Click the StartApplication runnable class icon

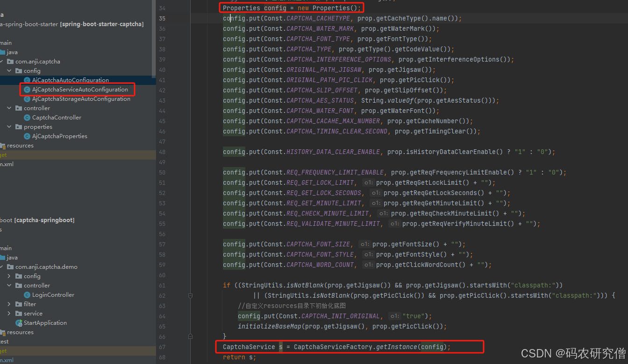pos(19,323)
